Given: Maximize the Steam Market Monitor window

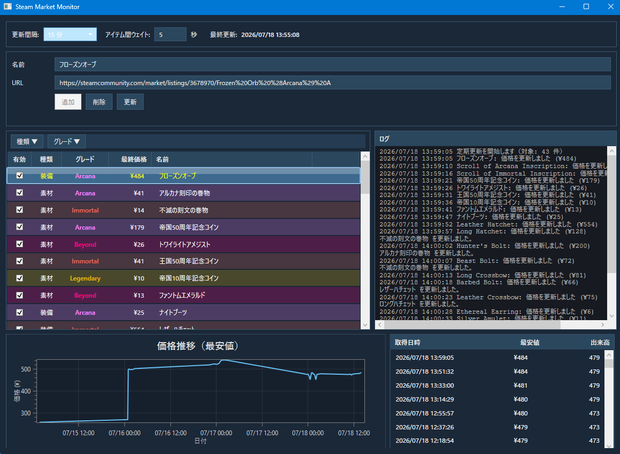Looking at the screenshot, I should point(586,7).
